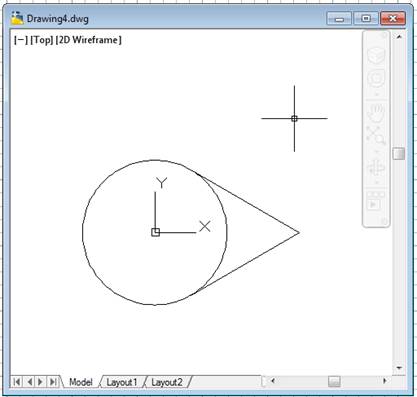417x397 pixels.
Task: Click the vertical scrollbar thumb
Action: click(399, 154)
